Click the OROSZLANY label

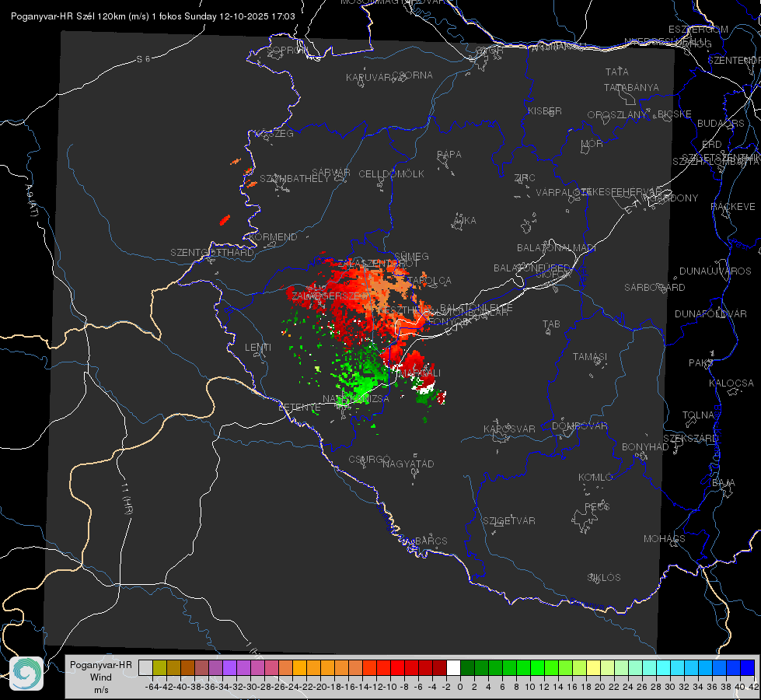coord(617,115)
